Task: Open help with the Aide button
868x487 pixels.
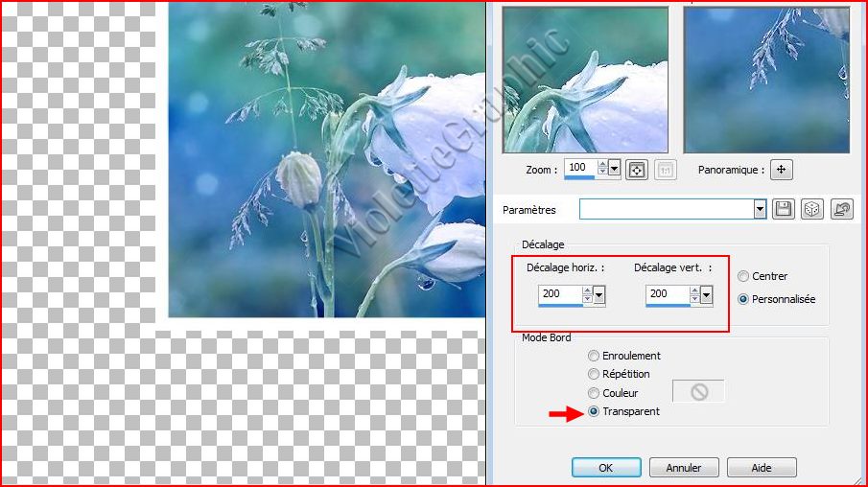Action: (x=762, y=468)
